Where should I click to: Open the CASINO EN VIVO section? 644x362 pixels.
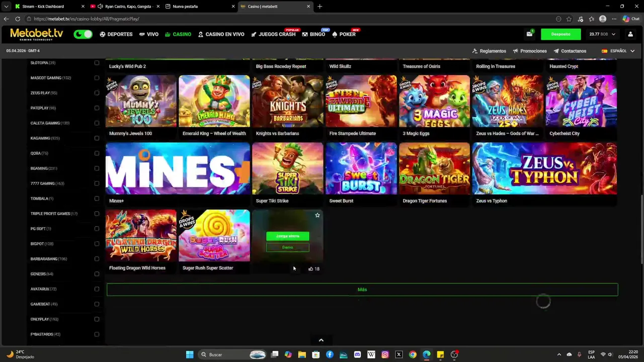point(221,34)
